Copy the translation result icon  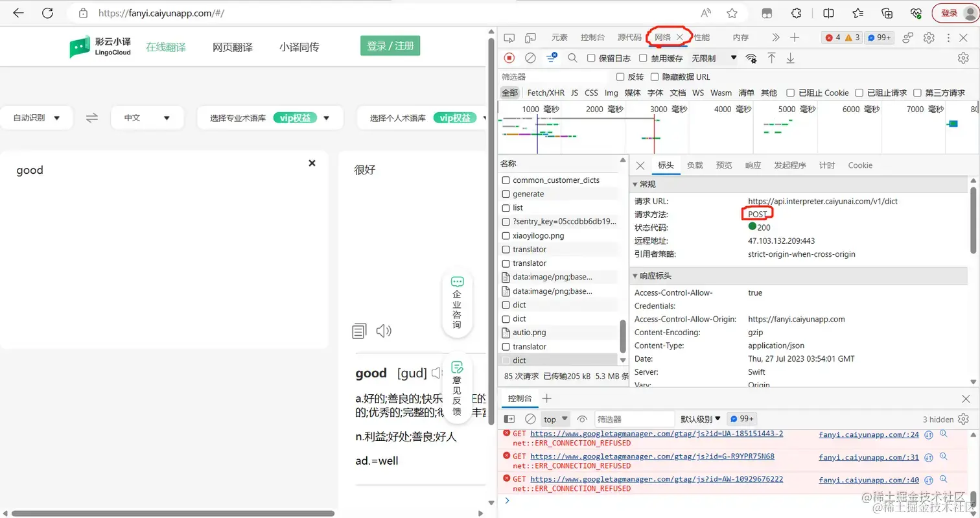[x=359, y=331]
